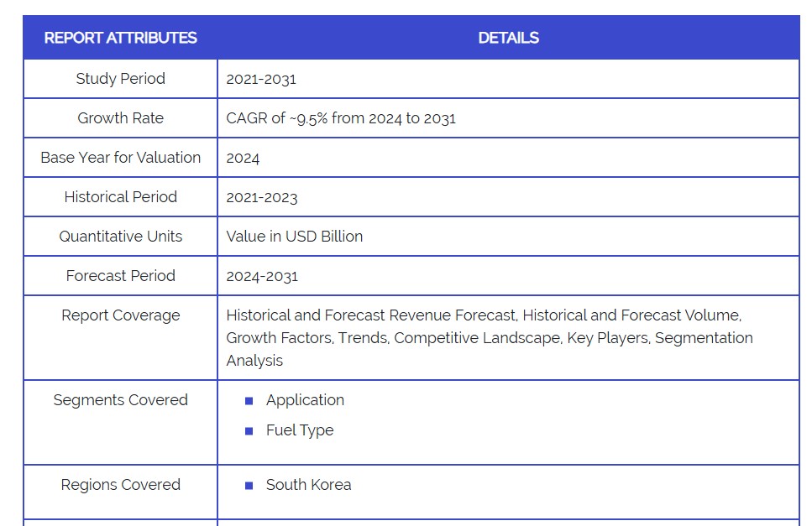Click the South Korea region item
Screen dimensions: 812x526
click(308, 485)
